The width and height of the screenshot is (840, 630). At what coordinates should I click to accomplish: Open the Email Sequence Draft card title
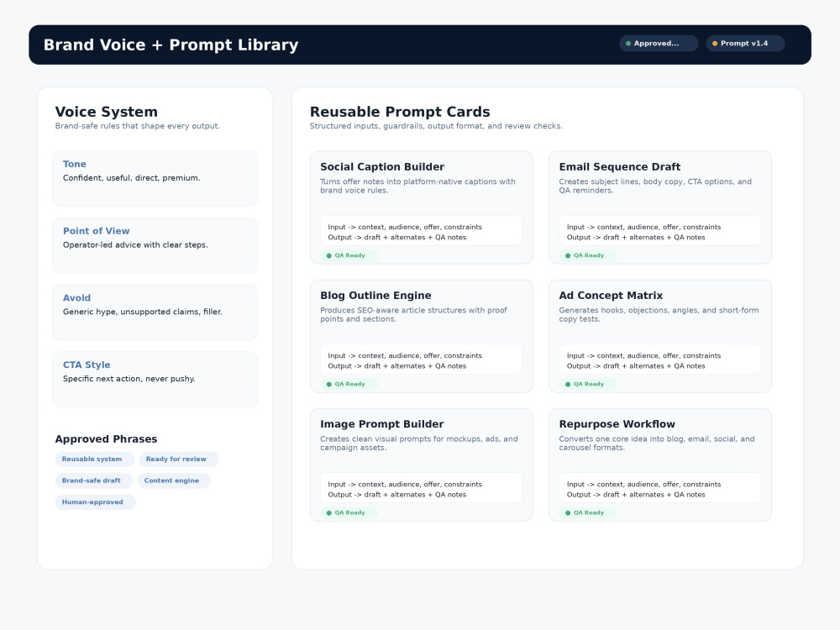click(x=619, y=167)
